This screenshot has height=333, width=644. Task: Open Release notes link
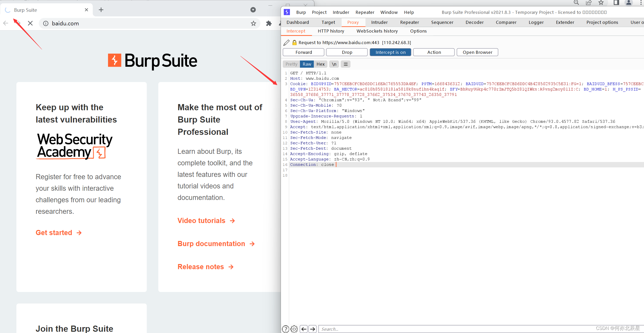click(206, 267)
